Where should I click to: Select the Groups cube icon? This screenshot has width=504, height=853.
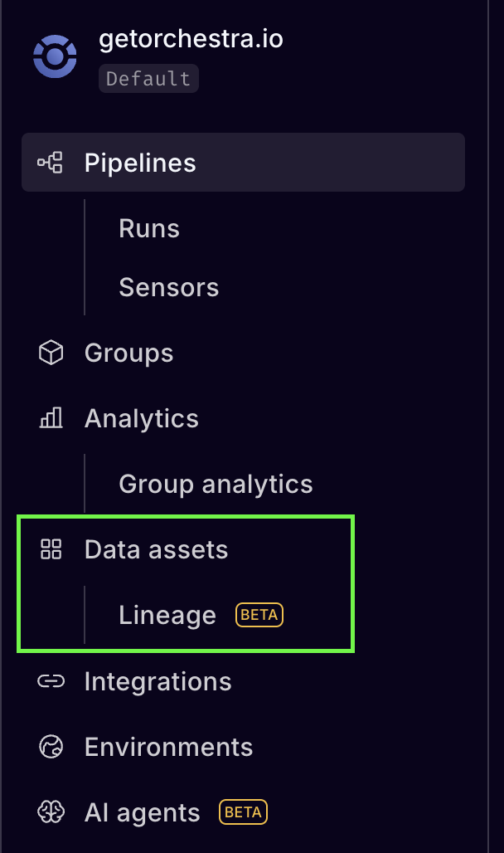[51, 353]
